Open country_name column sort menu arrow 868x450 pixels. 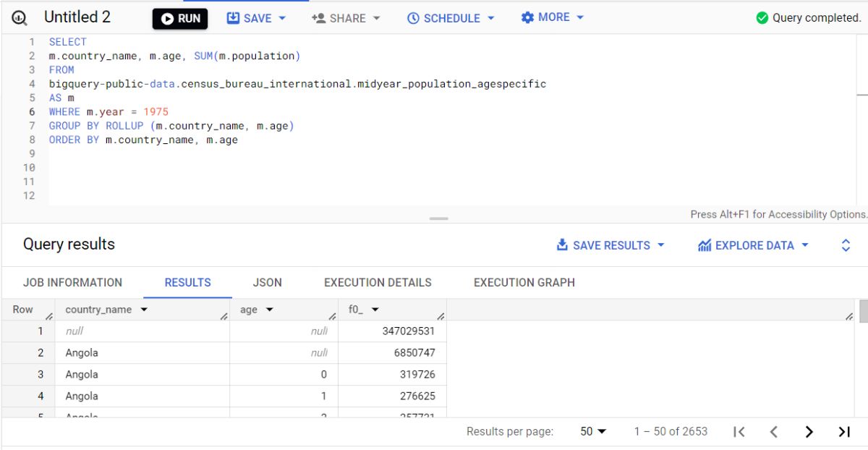143,310
